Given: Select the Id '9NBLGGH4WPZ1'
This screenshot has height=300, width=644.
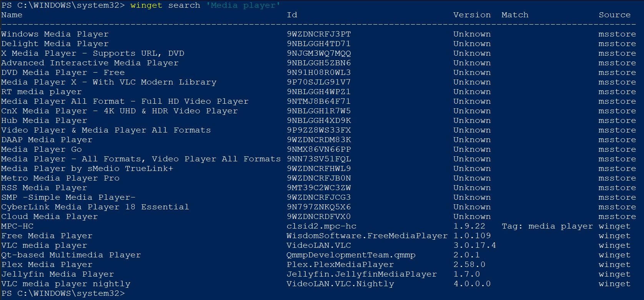Looking at the screenshot, I should [x=319, y=92].
